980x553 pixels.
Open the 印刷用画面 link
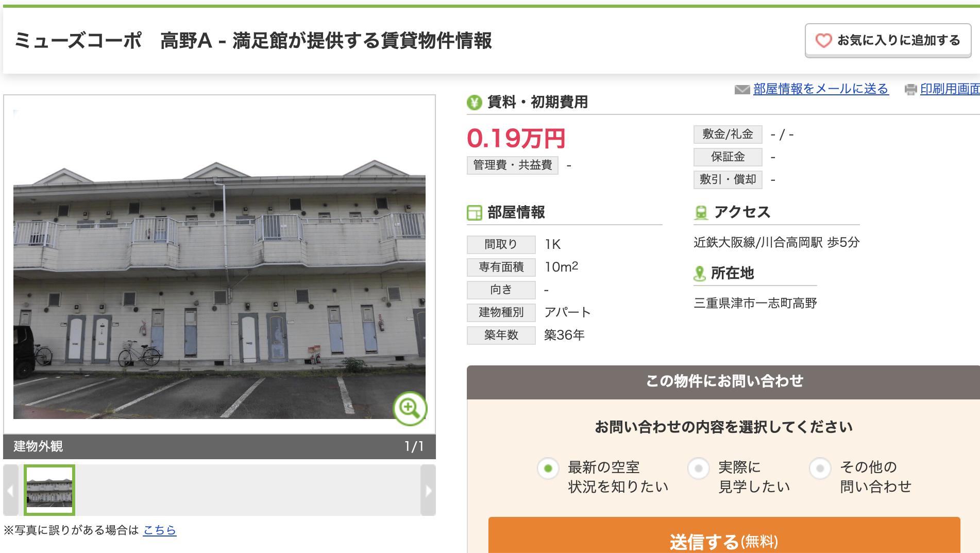pyautogui.click(x=950, y=89)
